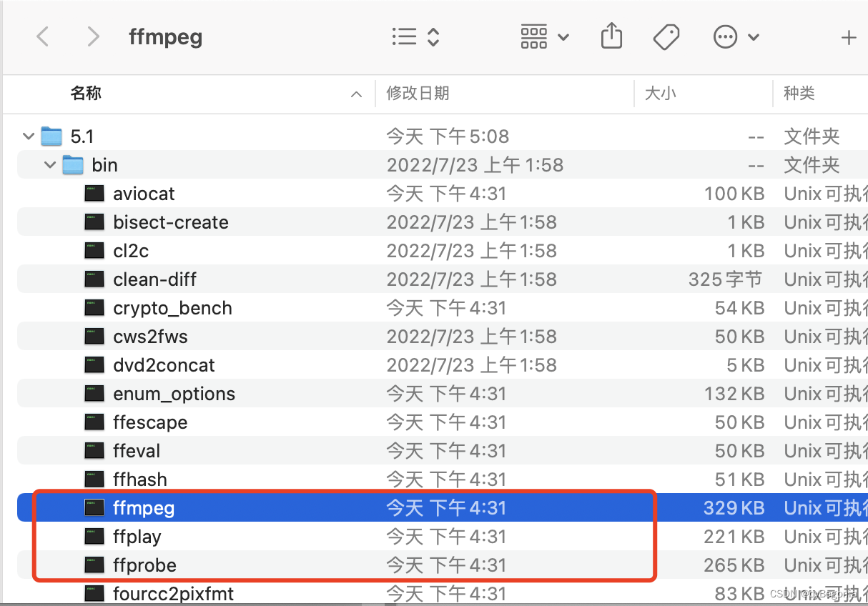This screenshot has height=606, width=868.
Task: Click the 5.1 folder icon
Action: 51,136
